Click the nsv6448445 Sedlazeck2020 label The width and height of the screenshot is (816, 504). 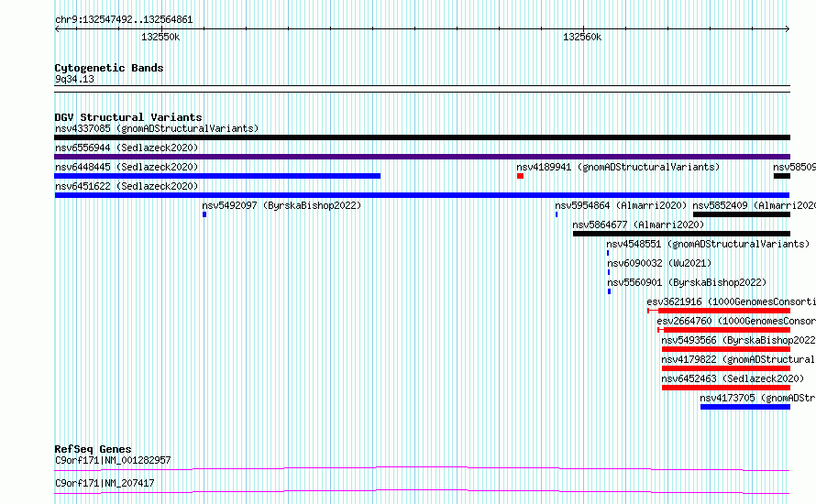pos(127,167)
